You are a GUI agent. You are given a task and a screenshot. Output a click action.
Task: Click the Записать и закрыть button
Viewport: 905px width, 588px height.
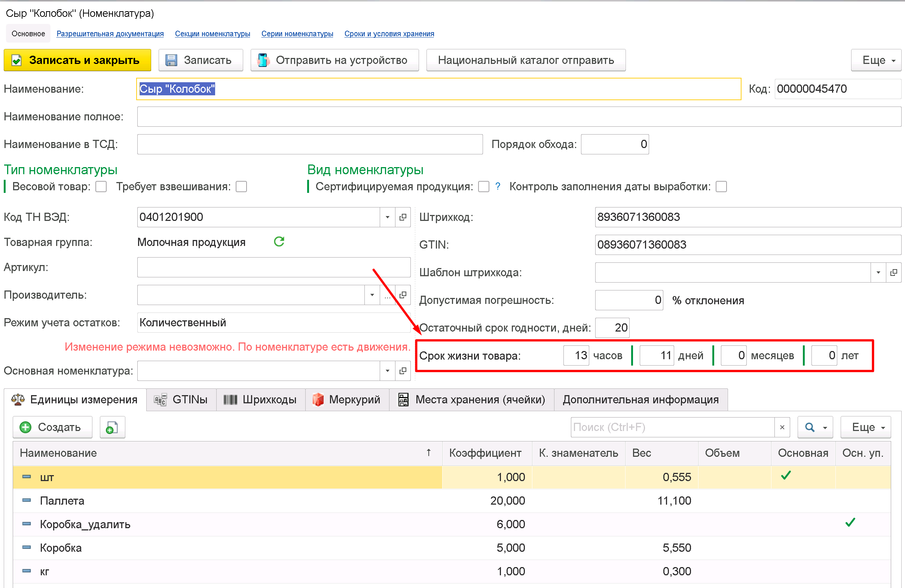(77, 60)
